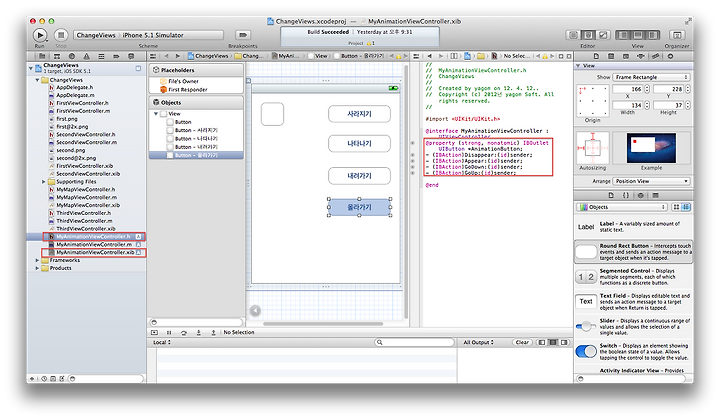Select FirstViewController.m file
This screenshot has height=420, width=720.
(83, 111)
